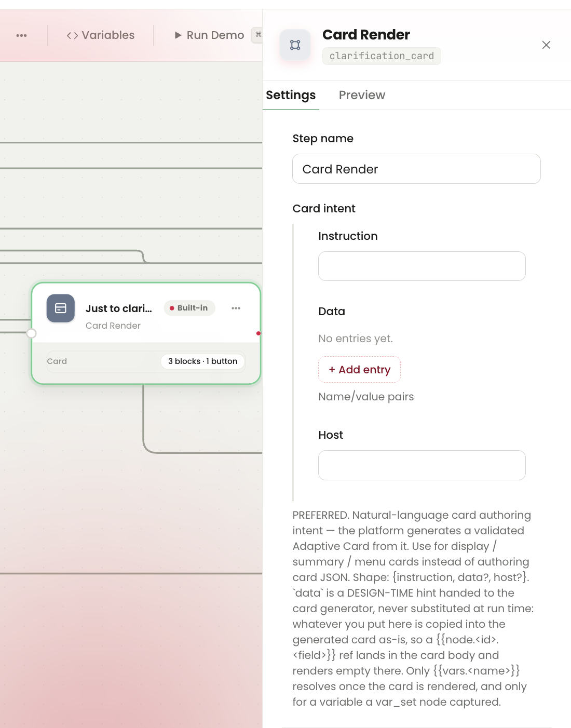Select the '3 blocks · 1 button' summary chip
The height and width of the screenshot is (728, 571).
pyautogui.click(x=202, y=361)
